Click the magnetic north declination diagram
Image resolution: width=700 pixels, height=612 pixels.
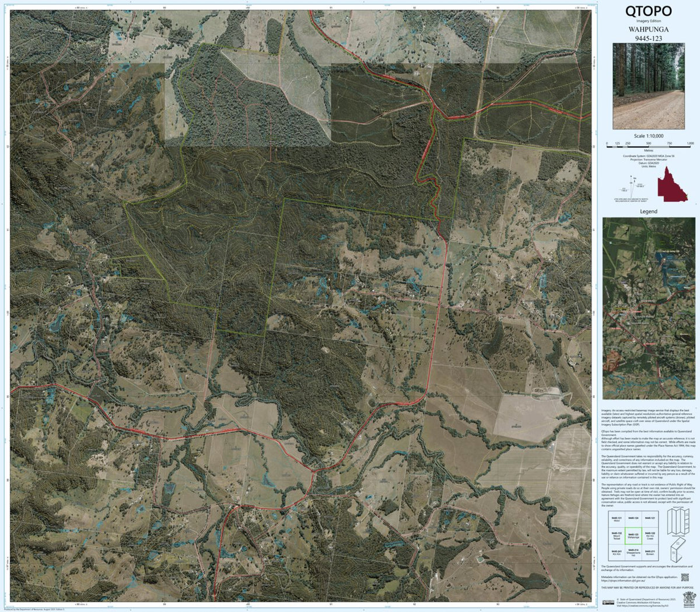click(631, 187)
